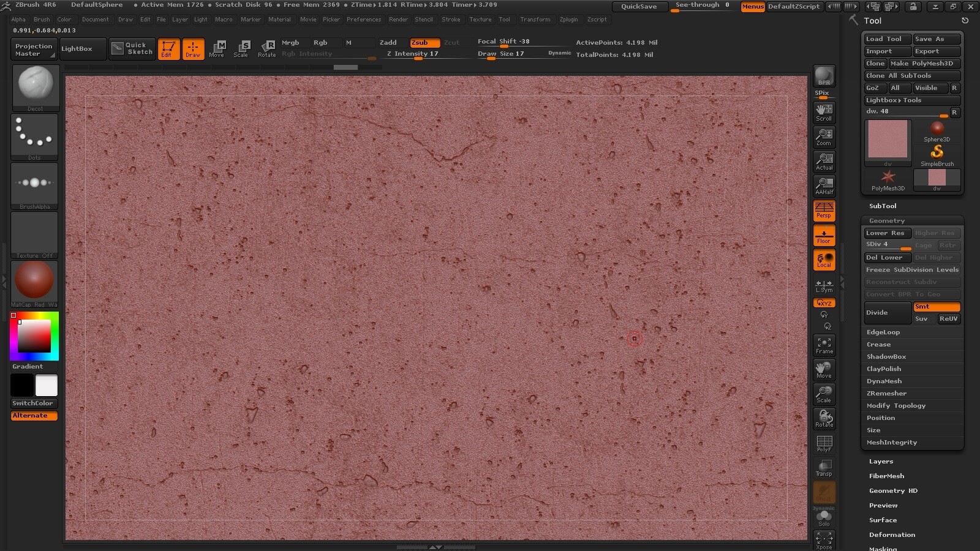Viewport: 980px width, 551px height.
Task: Expand the DynaMesh section
Action: pos(884,381)
